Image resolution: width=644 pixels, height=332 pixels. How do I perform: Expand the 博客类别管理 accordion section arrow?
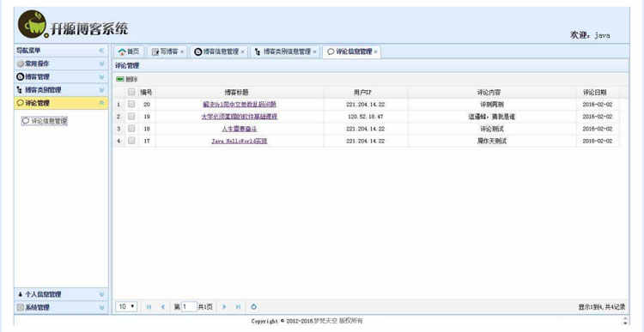[x=101, y=90]
